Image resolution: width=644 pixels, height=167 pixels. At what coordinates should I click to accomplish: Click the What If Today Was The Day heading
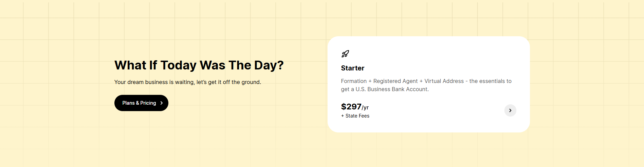tap(199, 65)
